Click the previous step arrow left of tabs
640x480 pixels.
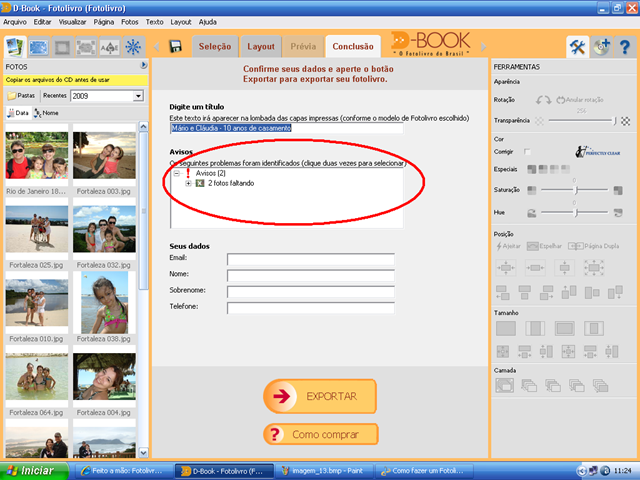tap(157, 47)
